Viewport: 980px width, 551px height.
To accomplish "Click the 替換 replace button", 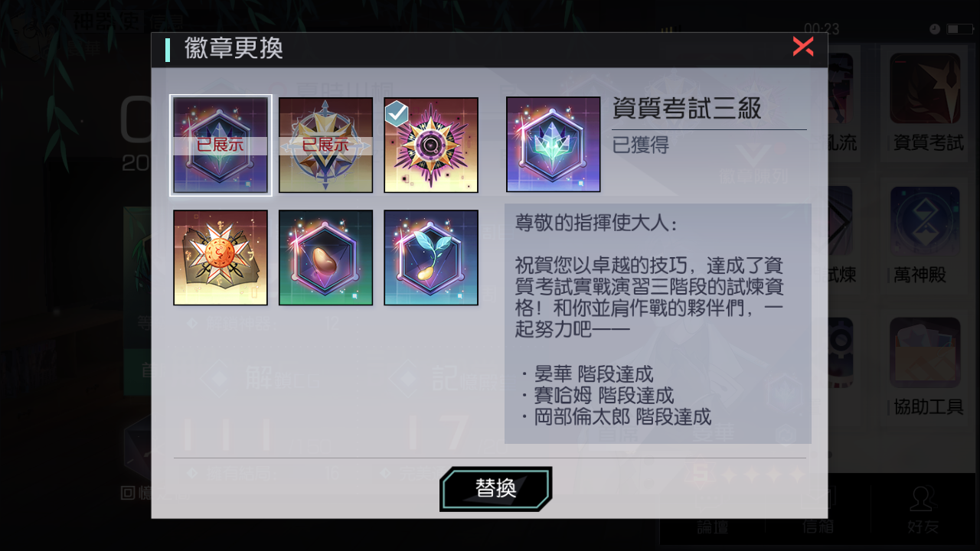I will [x=496, y=488].
